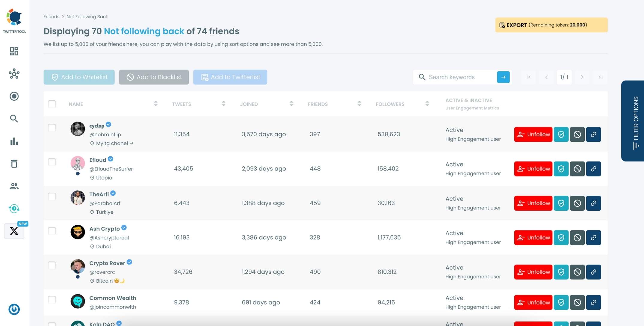Click the blacklist block icon for Efloud

click(x=578, y=169)
